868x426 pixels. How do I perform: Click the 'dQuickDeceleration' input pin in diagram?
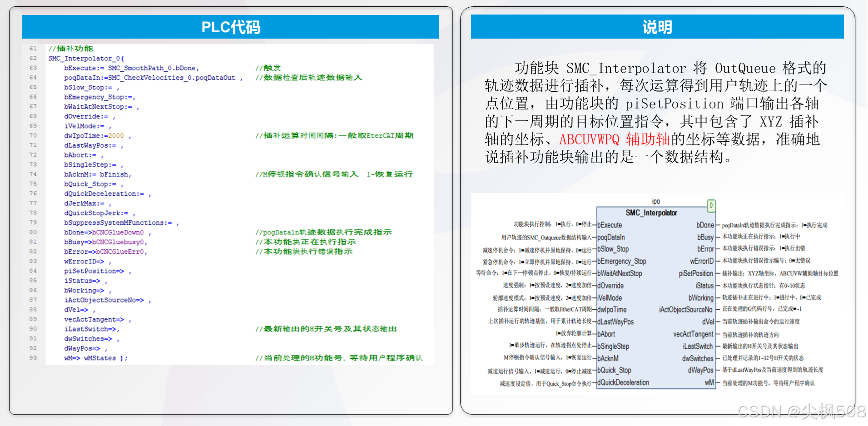pos(623,382)
